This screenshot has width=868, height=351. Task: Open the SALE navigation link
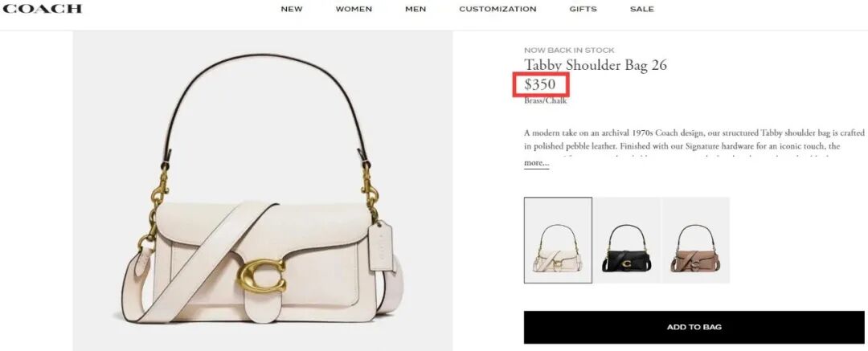(x=642, y=9)
